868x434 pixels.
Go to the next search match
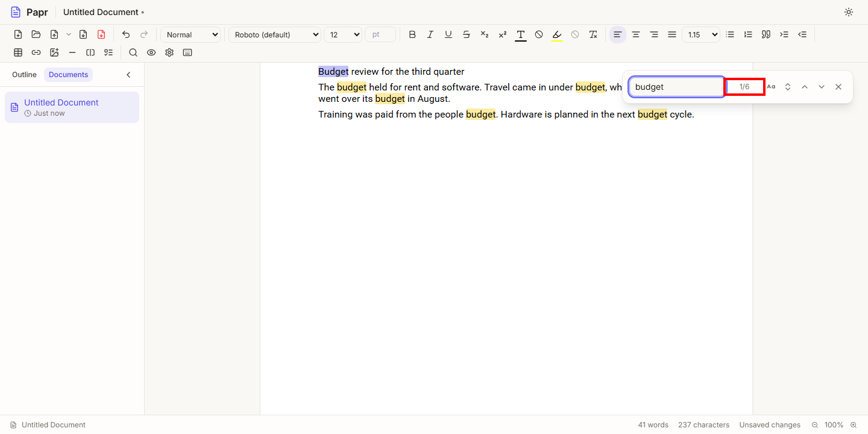tap(822, 87)
